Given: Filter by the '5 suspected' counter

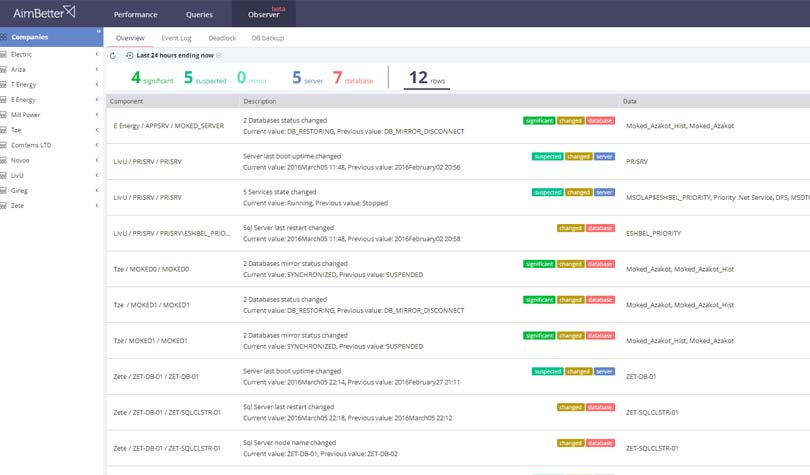Looking at the screenshot, I should (205, 78).
